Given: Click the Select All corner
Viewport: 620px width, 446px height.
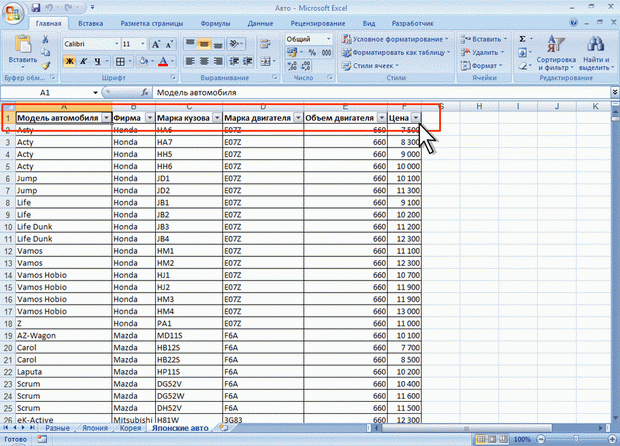Looking at the screenshot, I should [x=8, y=107].
